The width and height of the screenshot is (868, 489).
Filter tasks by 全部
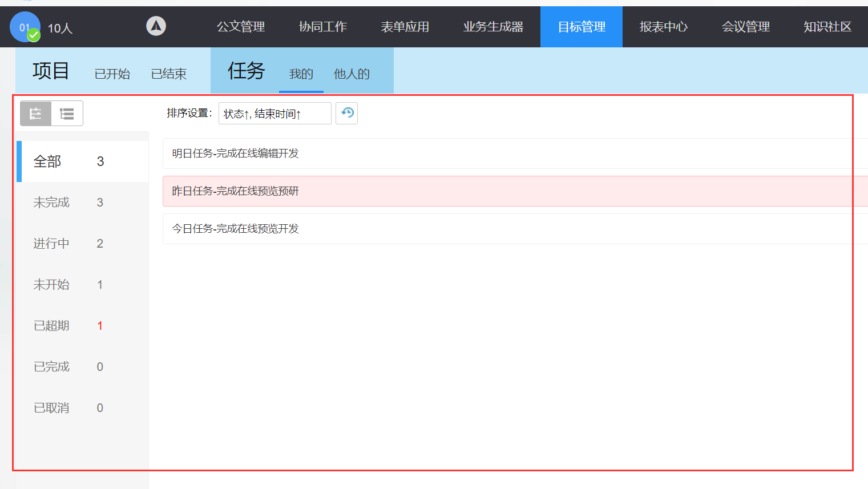point(83,161)
